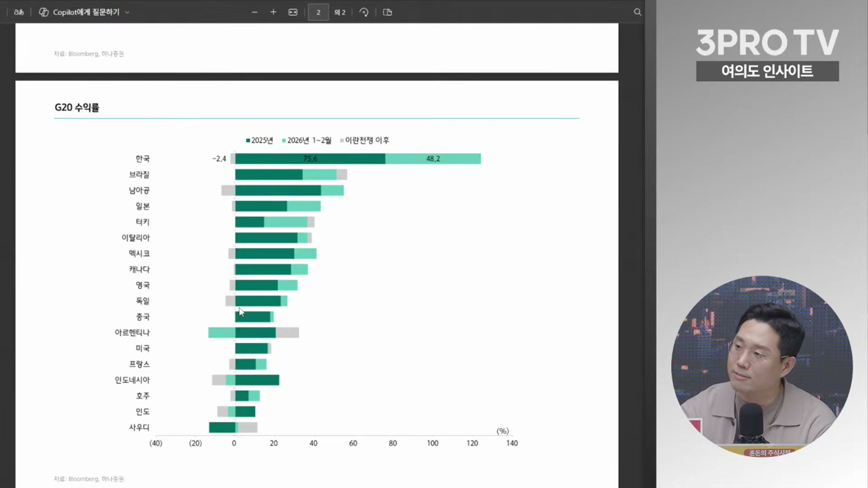Image resolution: width=868 pixels, height=488 pixels.
Task: Click the Copilot에게 질문하기 button
Action: pos(86,12)
